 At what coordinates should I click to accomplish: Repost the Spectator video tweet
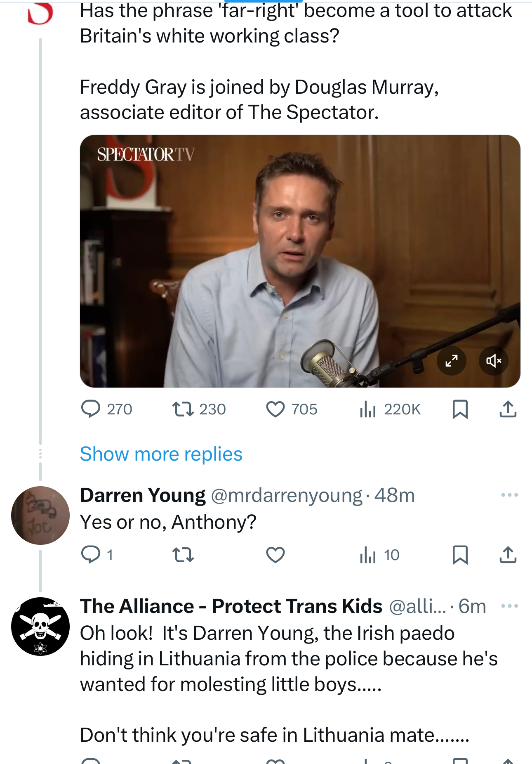(x=183, y=409)
